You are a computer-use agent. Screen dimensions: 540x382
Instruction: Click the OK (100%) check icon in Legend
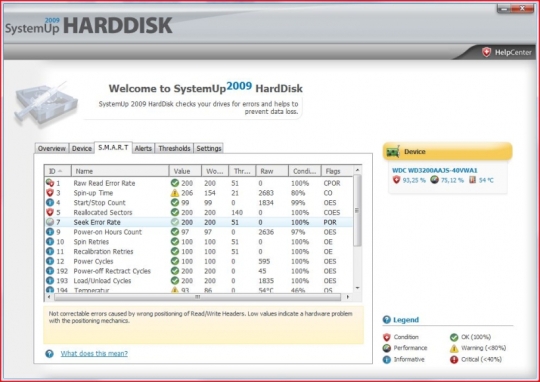pos(454,337)
